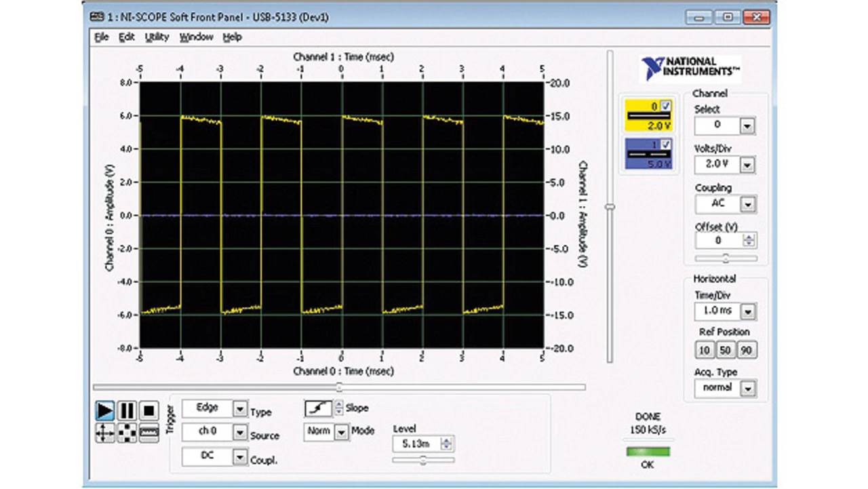The width and height of the screenshot is (868, 489).
Task: Click the Stop acquisition button
Action: tap(149, 410)
